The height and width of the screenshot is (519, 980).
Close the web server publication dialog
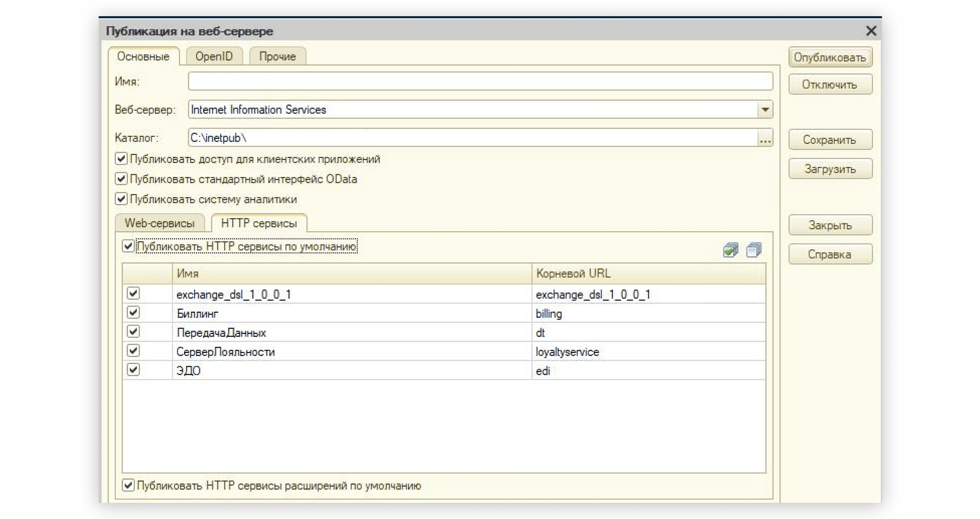pyautogui.click(x=871, y=31)
